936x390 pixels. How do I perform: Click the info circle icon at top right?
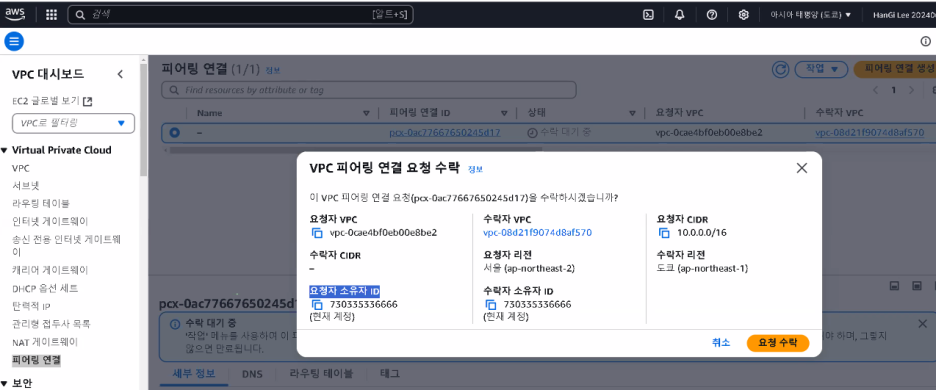pos(926,41)
